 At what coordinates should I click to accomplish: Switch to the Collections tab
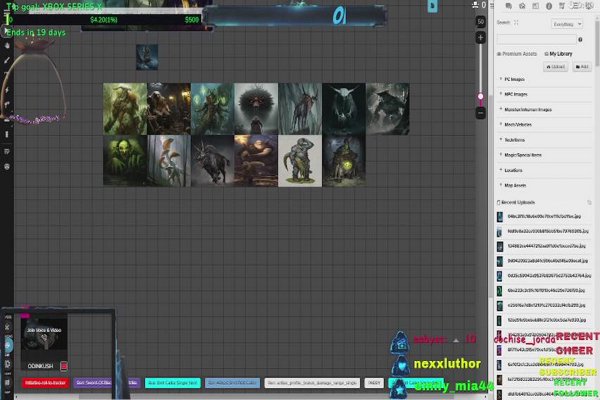pyautogui.click(x=576, y=6)
